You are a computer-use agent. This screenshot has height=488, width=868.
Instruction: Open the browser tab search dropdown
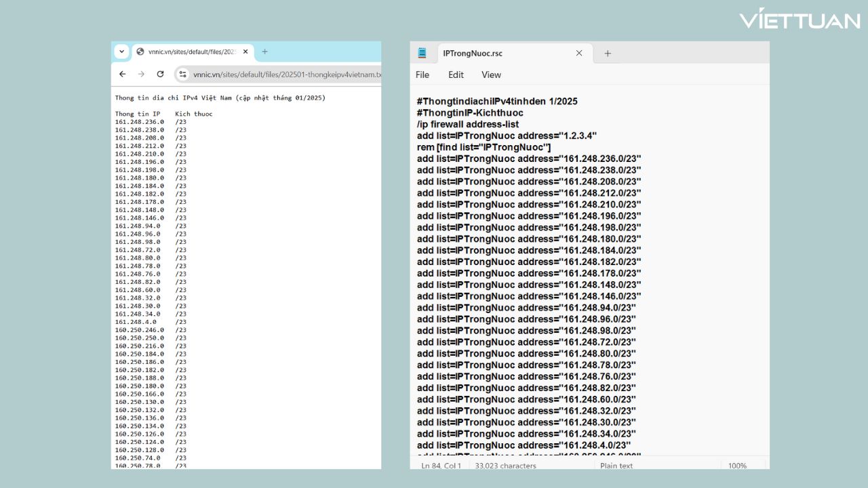121,52
